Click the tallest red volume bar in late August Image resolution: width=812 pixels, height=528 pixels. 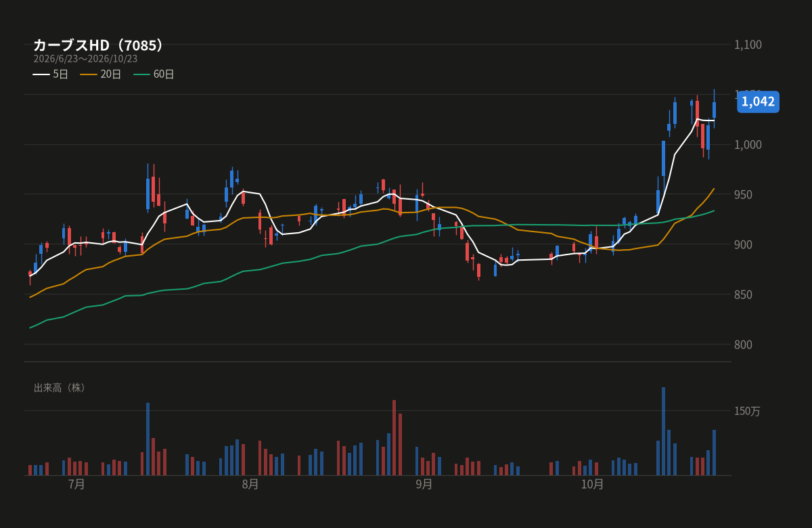(394, 438)
